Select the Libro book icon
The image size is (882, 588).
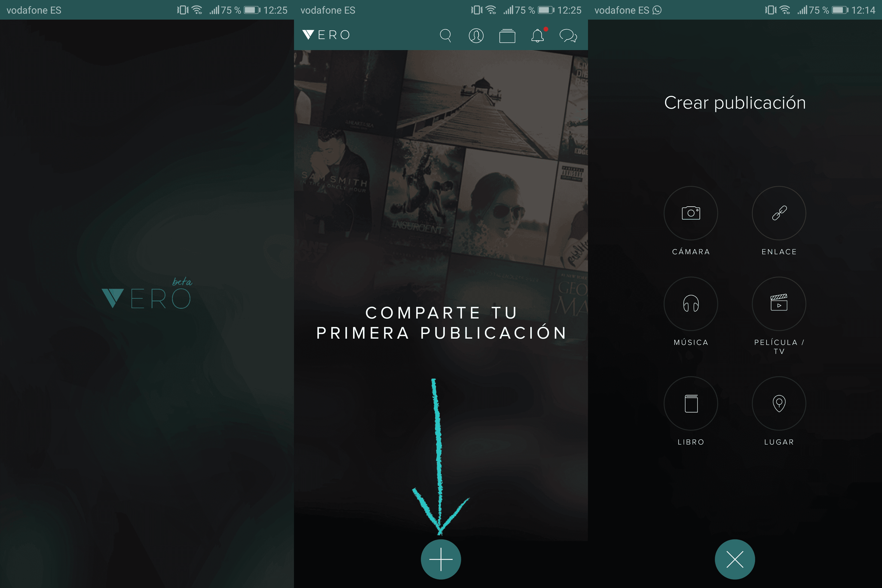(691, 403)
